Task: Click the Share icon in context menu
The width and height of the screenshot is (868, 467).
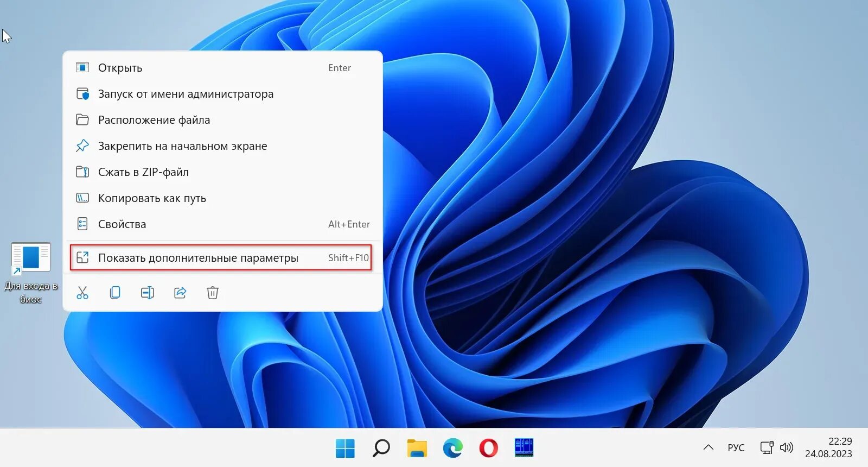Action: [180, 293]
